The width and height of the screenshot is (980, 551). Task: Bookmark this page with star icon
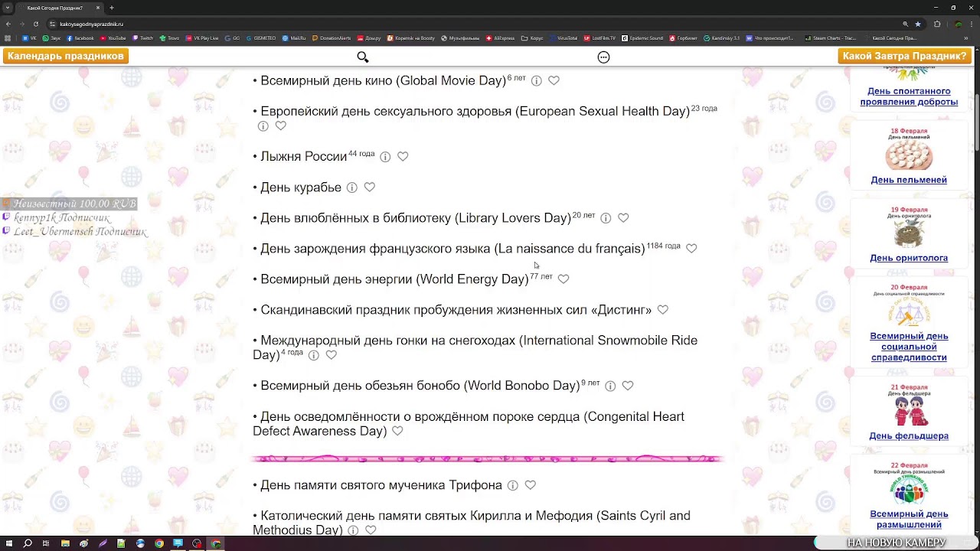tap(917, 24)
